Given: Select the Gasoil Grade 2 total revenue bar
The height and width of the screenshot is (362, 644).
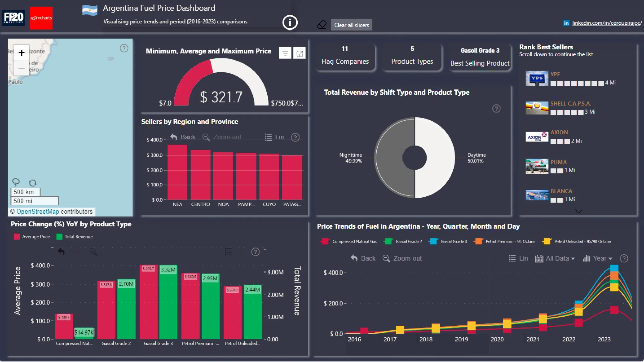Looking at the screenshot, I should pos(126,309).
